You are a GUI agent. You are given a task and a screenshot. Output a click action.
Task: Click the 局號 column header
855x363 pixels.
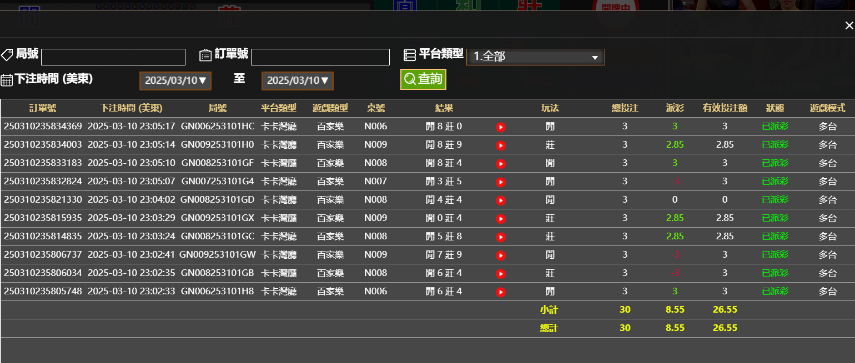(x=218, y=108)
